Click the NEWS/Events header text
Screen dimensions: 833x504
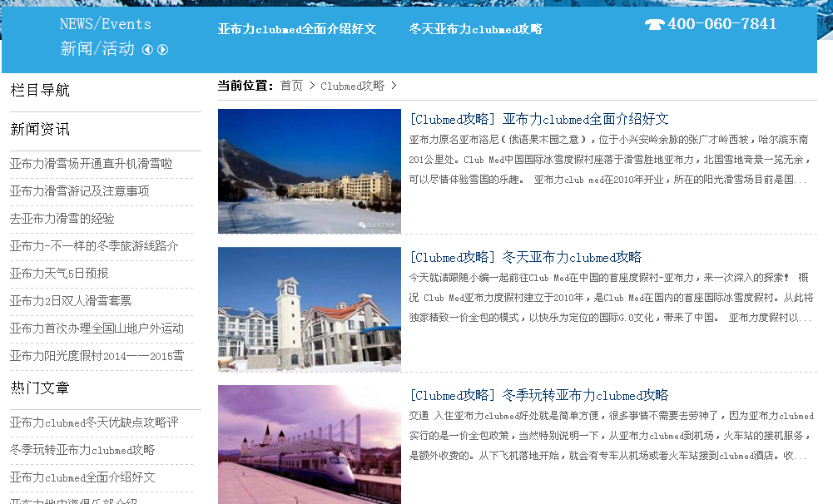[105, 24]
